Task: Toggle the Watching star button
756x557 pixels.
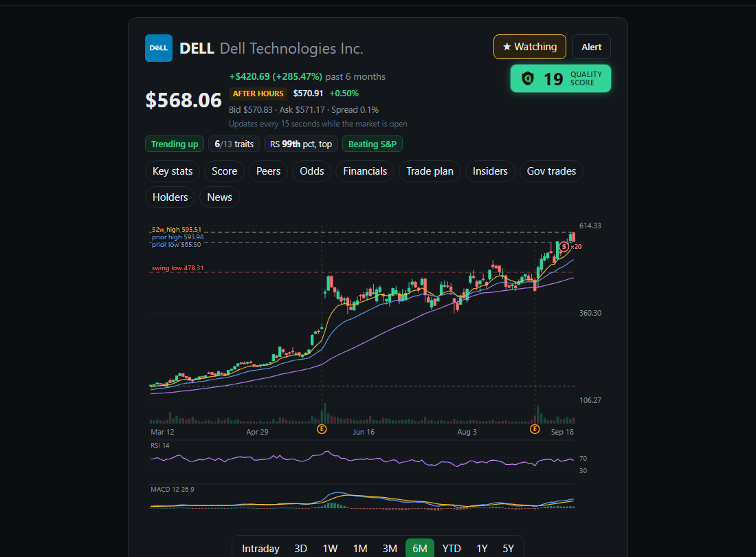Action: point(529,47)
